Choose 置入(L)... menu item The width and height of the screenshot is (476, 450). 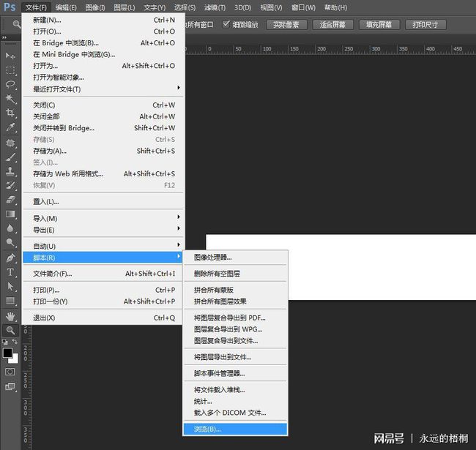tap(104, 201)
